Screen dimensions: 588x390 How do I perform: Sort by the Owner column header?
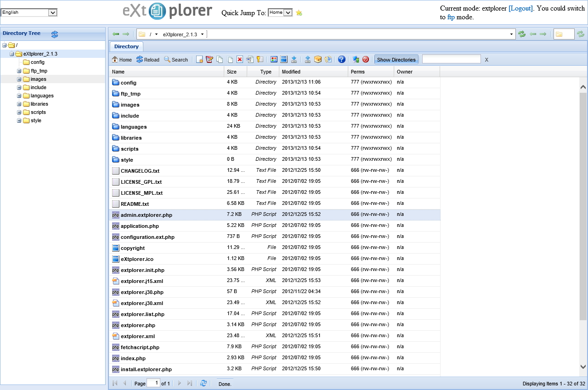pos(417,72)
